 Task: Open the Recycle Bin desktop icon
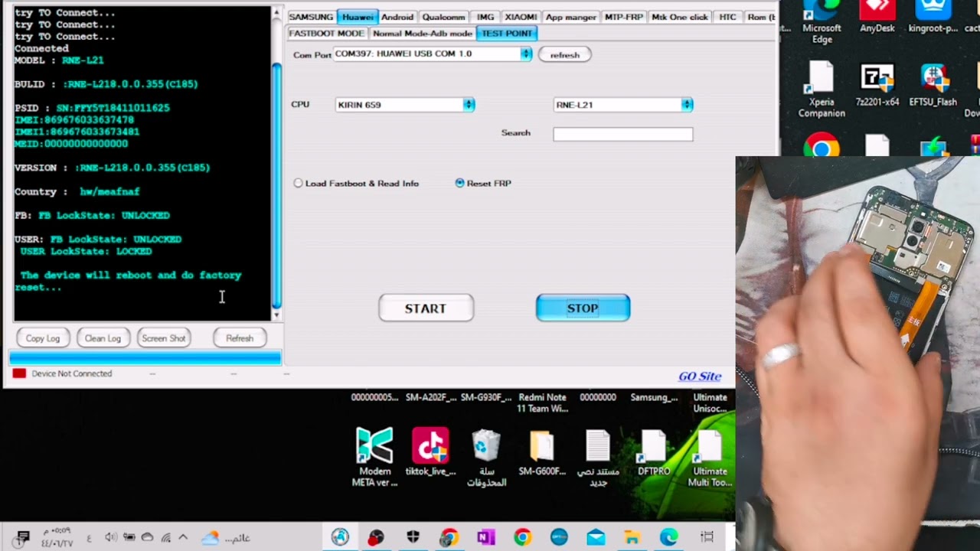486,457
